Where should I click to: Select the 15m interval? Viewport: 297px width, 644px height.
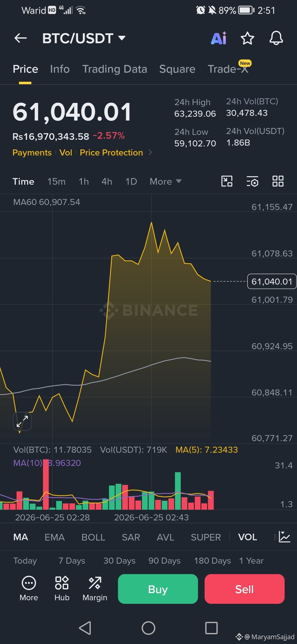click(x=56, y=181)
